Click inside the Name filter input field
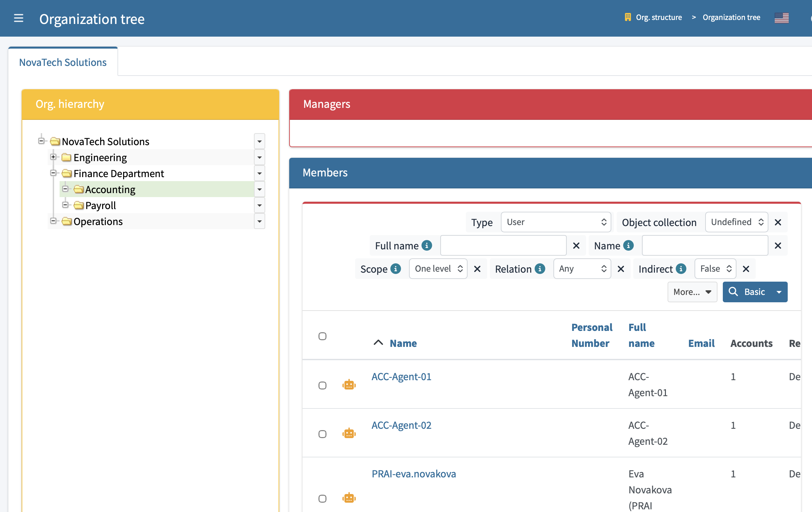The height and width of the screenshot is (512, 812). point(704,246)
